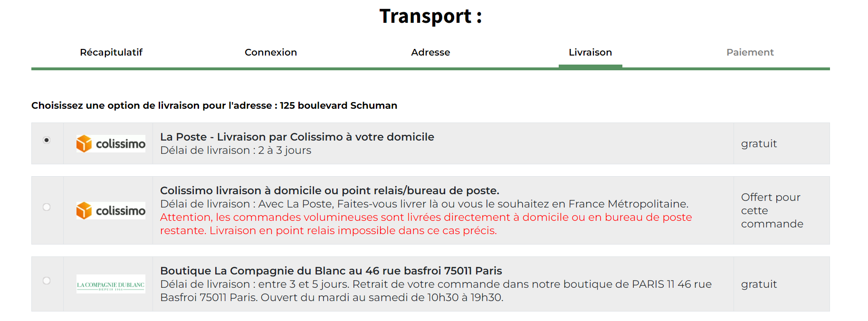Click the "gratuit" price for boutique pickup
Screen dimensions: 868x321
click(759, 284)
